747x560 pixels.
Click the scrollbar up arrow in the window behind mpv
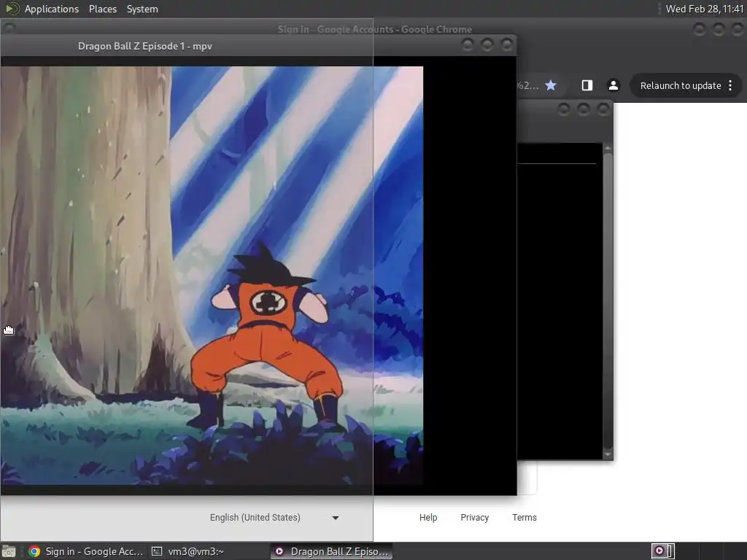(608, 149)
